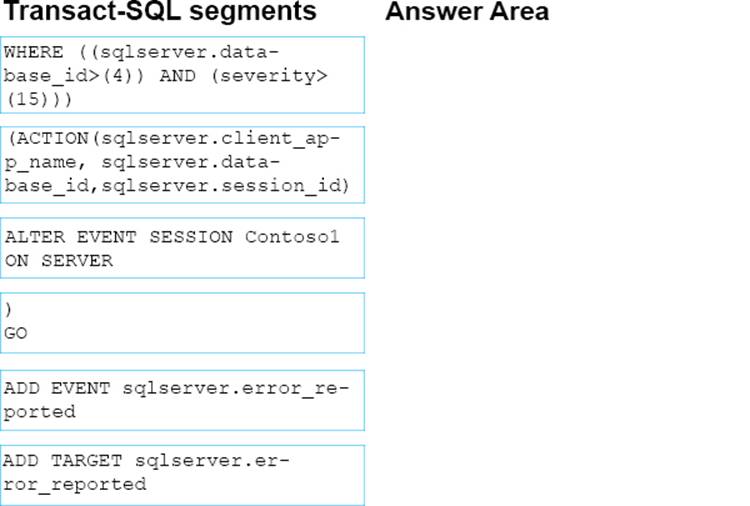The width and height of the screenshot is (750, 506).
Task: Click the ADD EVENT sqlserver.error_reported segment
Action: (182, 400)
